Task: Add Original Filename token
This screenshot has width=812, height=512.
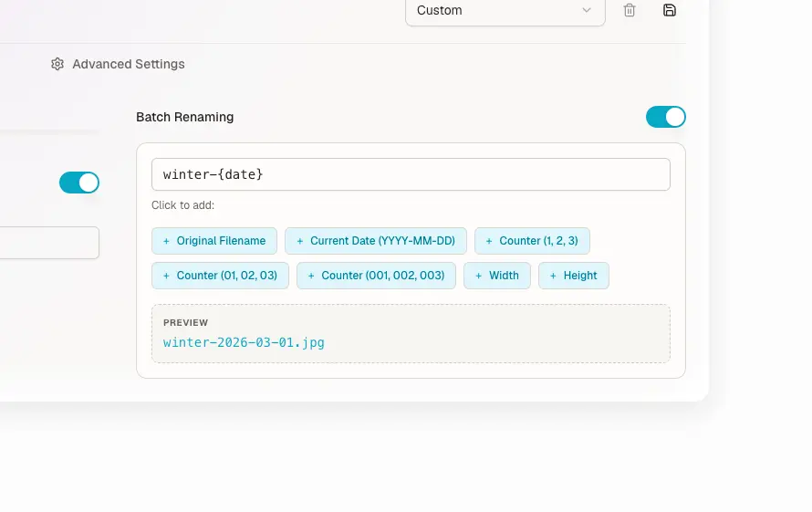Action: tap(214, 241)
